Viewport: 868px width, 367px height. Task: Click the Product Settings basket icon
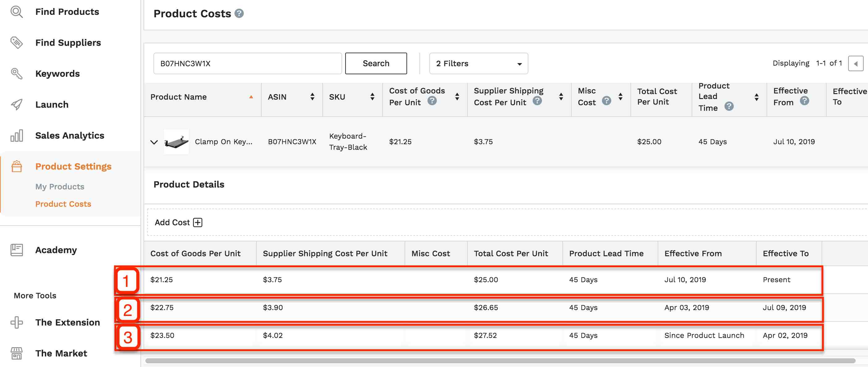16,166
